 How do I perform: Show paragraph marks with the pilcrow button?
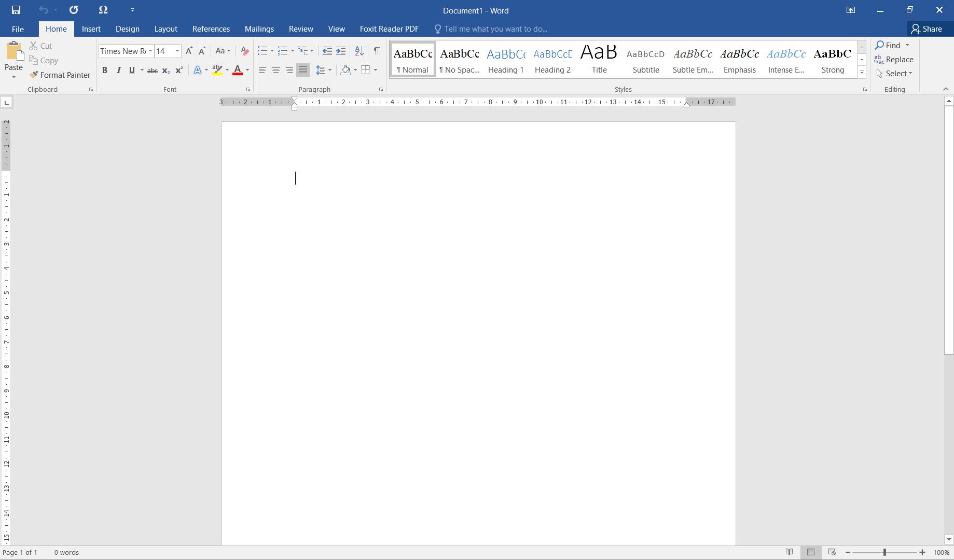click(x=377, y=51)
